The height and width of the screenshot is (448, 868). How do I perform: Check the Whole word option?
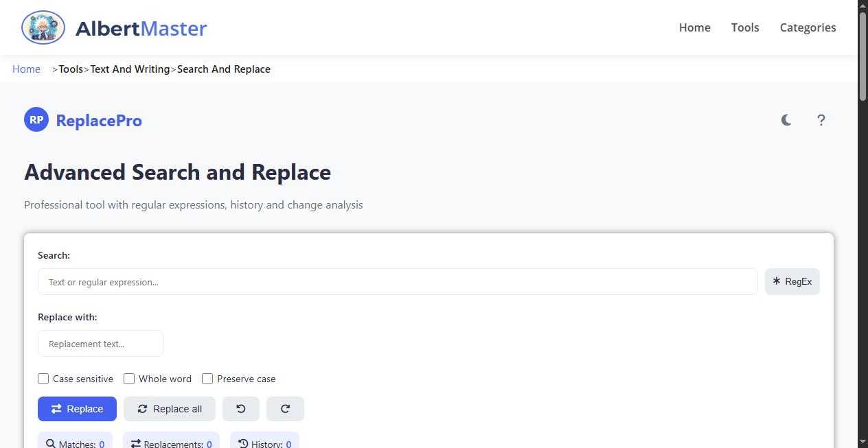click(129, 379)
